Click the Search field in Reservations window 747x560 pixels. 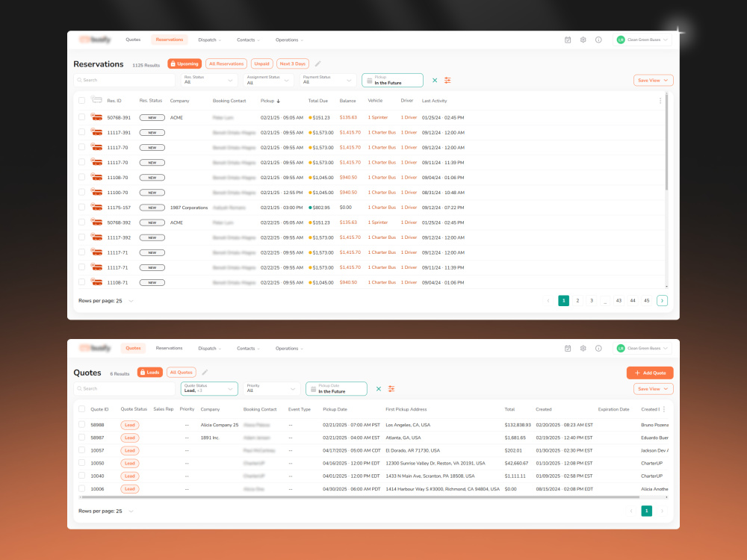pos(124,81)
